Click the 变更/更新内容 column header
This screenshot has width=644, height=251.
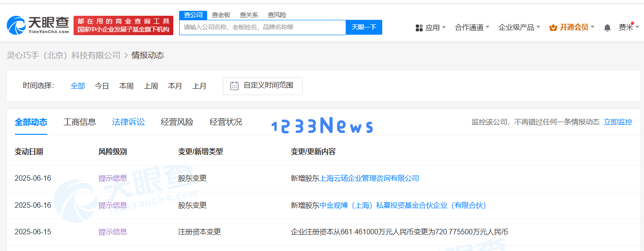click(x=313, y=151)
